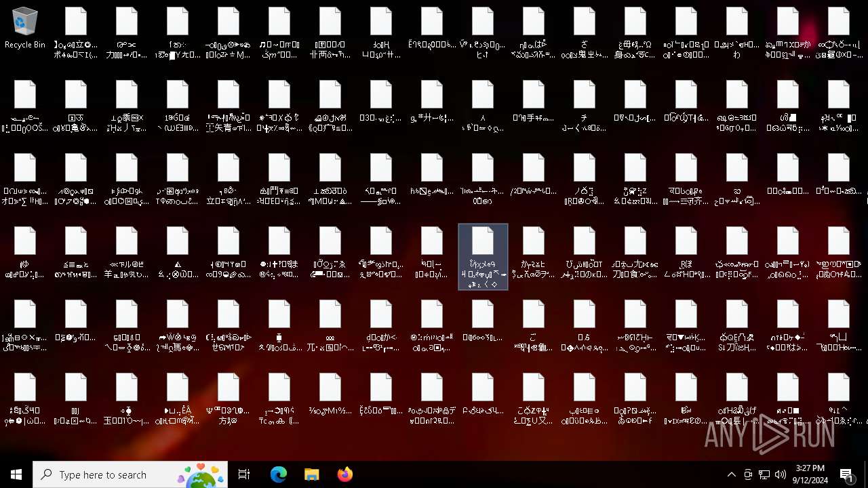Select the file name containing 馬
Viewport: 868px width, 488px height.
(x=178, y=326)
